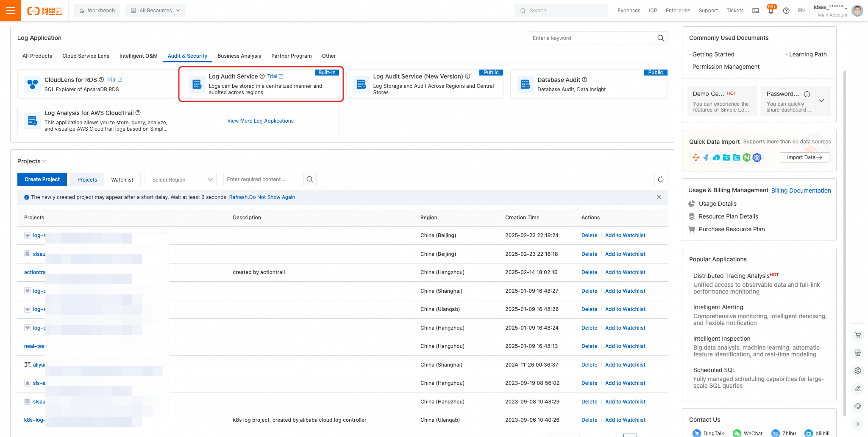Click the Do Not Show Again link
The width and height of the screenshot is (868, 437).
[x=272, y=197]
